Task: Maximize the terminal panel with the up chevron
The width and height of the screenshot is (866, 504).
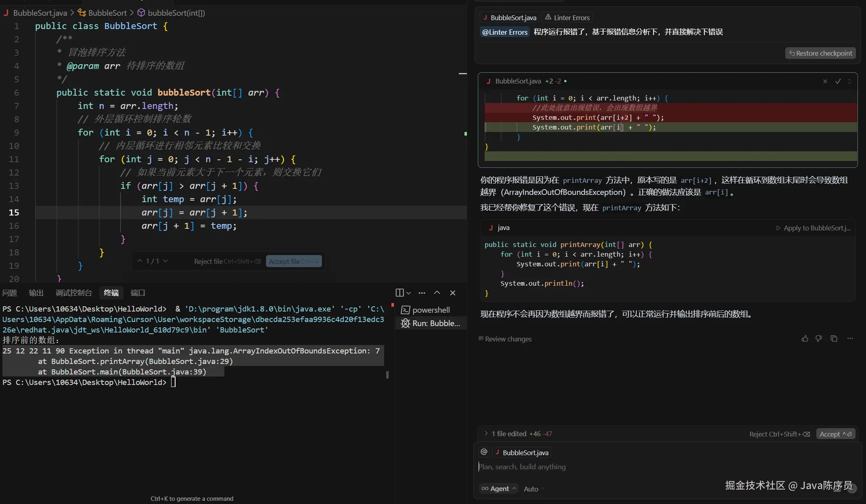Action: pos(437,293)
